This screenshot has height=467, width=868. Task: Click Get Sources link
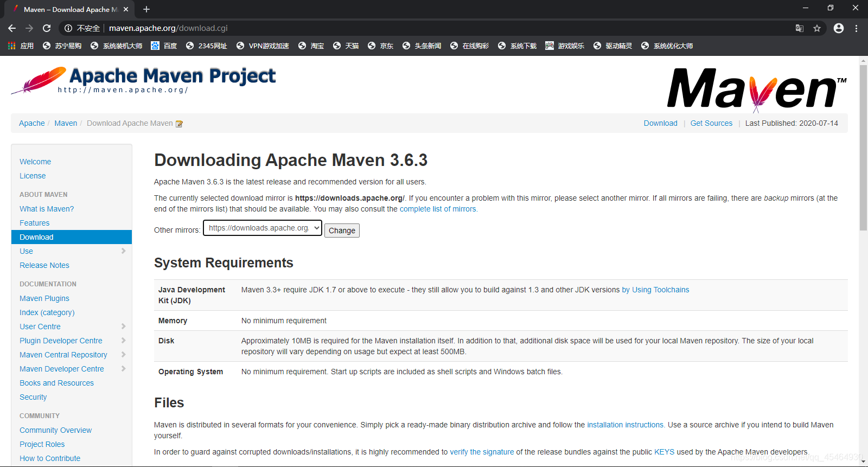tap(711, 123)
